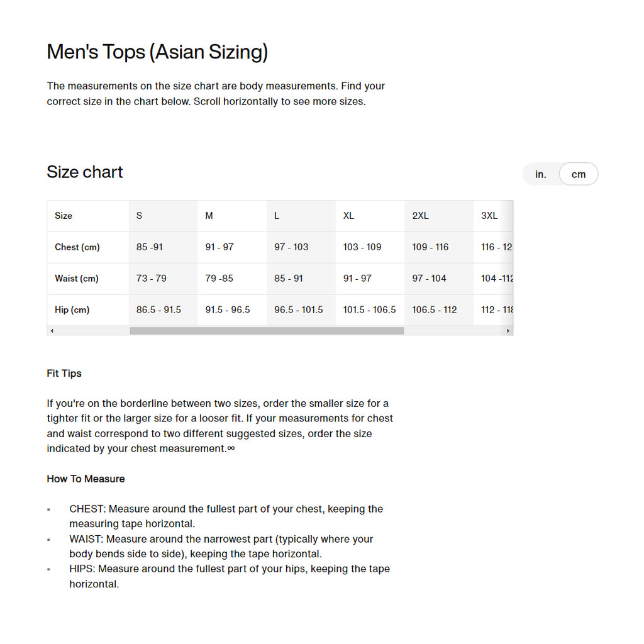Click the XL hip cell 101.5 - 106.5
644x644 pixels.
coord(369,310)
